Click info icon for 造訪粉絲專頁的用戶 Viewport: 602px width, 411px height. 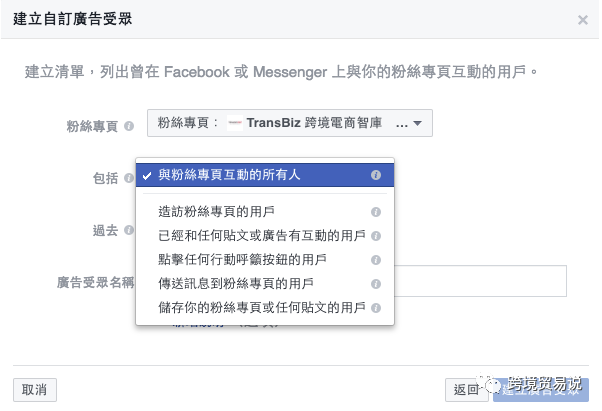pyautogui.click(x=376, y=212)
